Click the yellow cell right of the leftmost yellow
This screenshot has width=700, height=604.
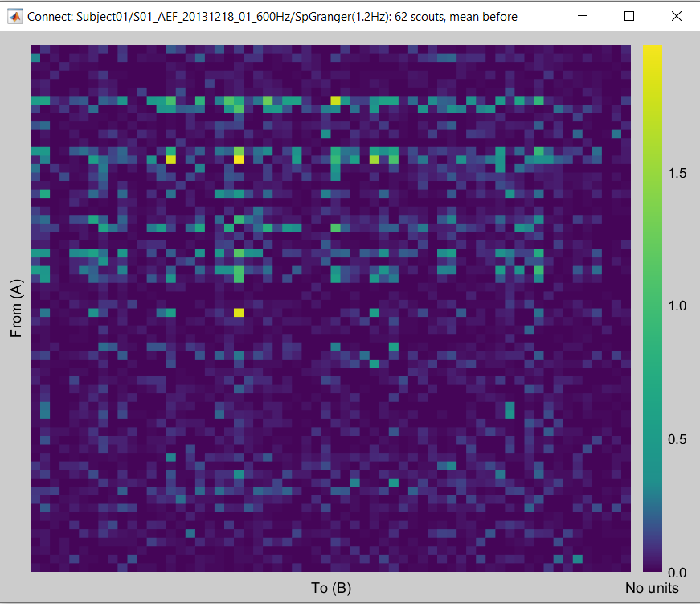coord(239,159)
